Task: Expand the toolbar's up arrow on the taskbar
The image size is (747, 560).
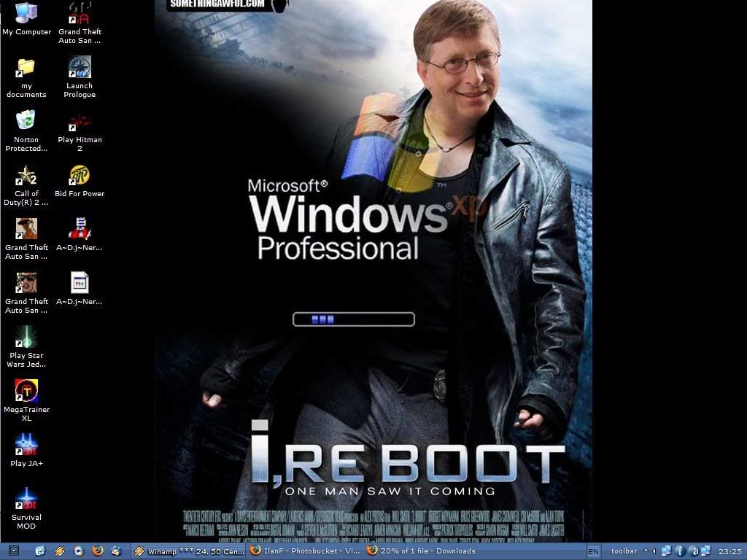Action: pos(646,550)
